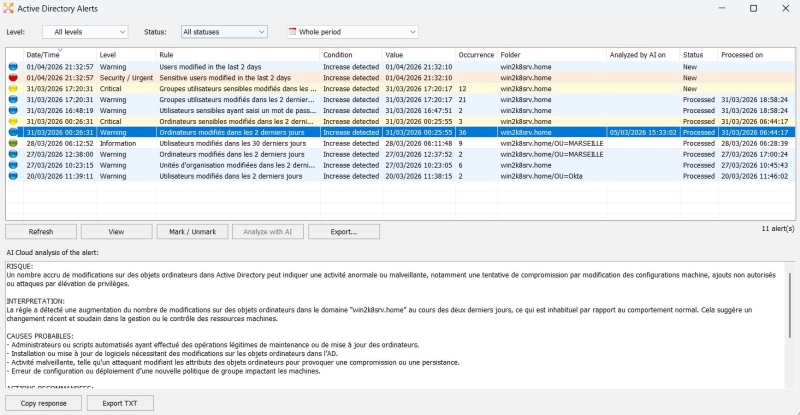Click blue icon of 'Users modified' alert
The height and width of the screenshot is (415, 800).
(x=13, y=66)
